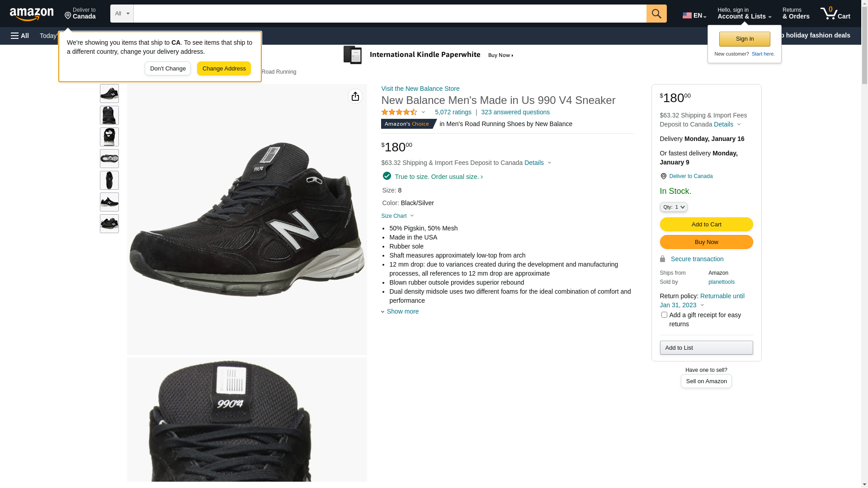
Task: Open Account & Lists menu
Action: tap(744, 14)
